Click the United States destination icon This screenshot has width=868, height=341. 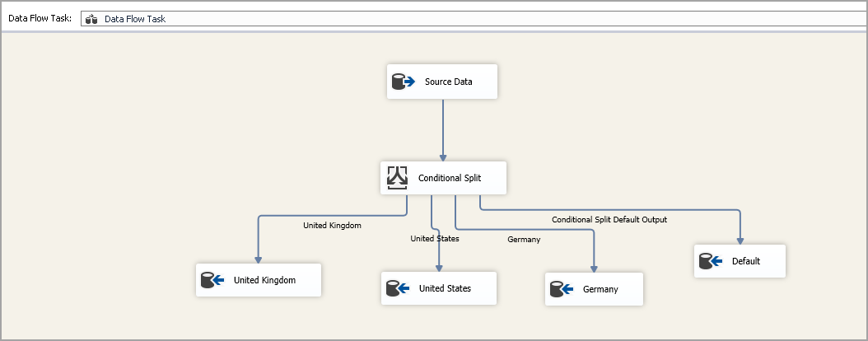click(x=398, y=288)
